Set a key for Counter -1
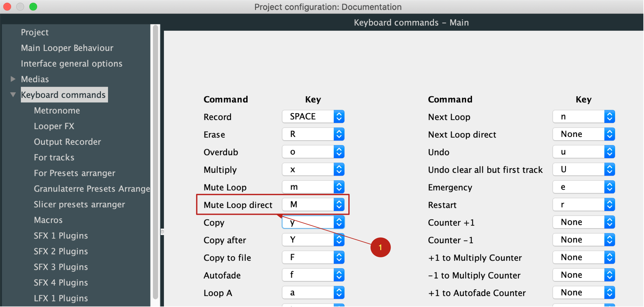Screen dimensions: 644x307 tap(584, 240)
